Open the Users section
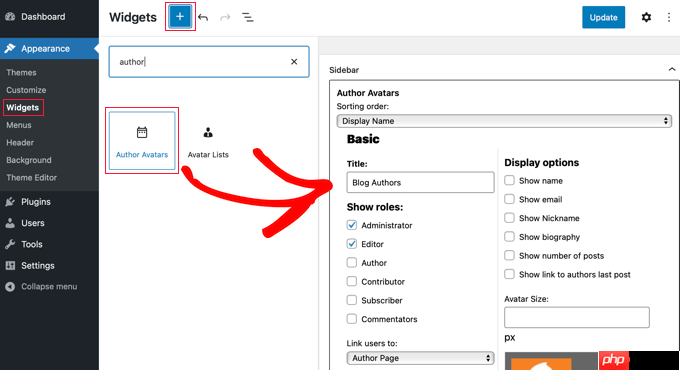Screen dimensions: 680x370 (33, 223)
